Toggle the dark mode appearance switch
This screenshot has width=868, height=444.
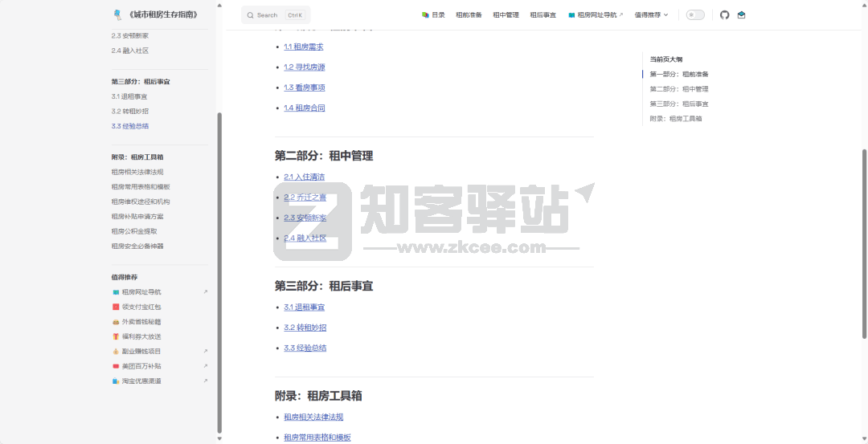[x=695, y=15]
